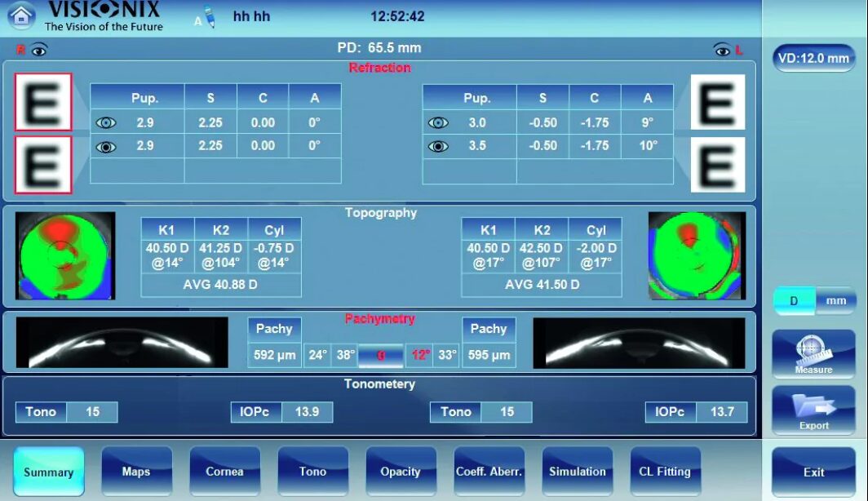Viewport: 868px width, 501px height.
Task: Toggle eye icon for first right refraction row
Action: click(x=106, y=123)
